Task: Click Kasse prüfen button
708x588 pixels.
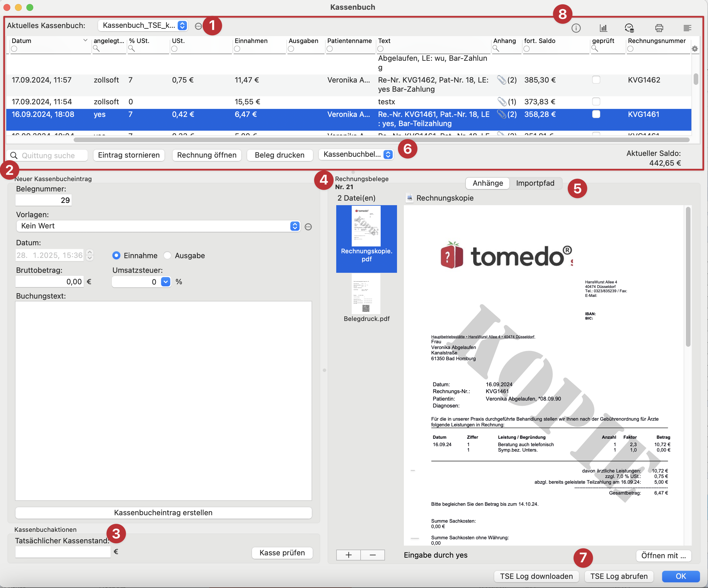Action: 282,553
